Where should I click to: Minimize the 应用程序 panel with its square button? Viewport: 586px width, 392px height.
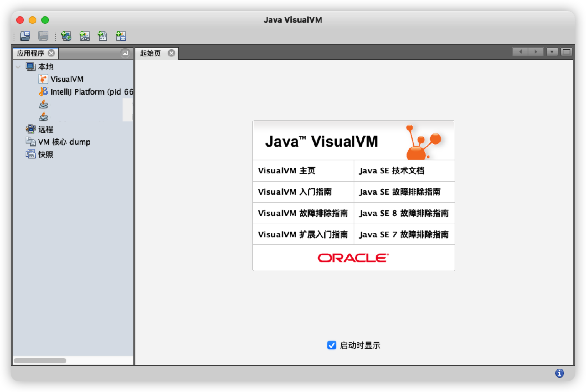coord(125,53)
